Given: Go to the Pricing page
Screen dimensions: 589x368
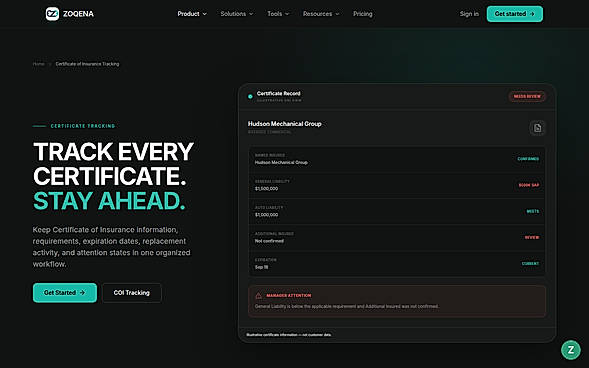Looking at the screenshot, I should click(x=362, y=14).
